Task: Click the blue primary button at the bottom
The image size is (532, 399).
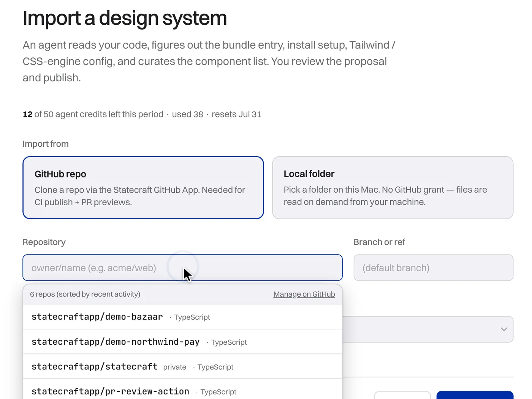Action: pyautogui.click(x=475, y=395)
